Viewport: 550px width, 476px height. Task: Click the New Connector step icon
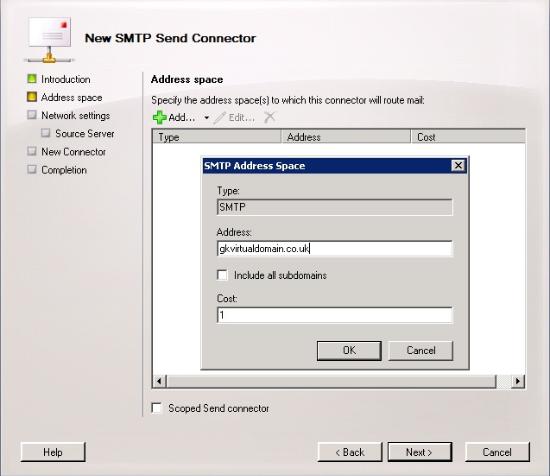[32, 151]
